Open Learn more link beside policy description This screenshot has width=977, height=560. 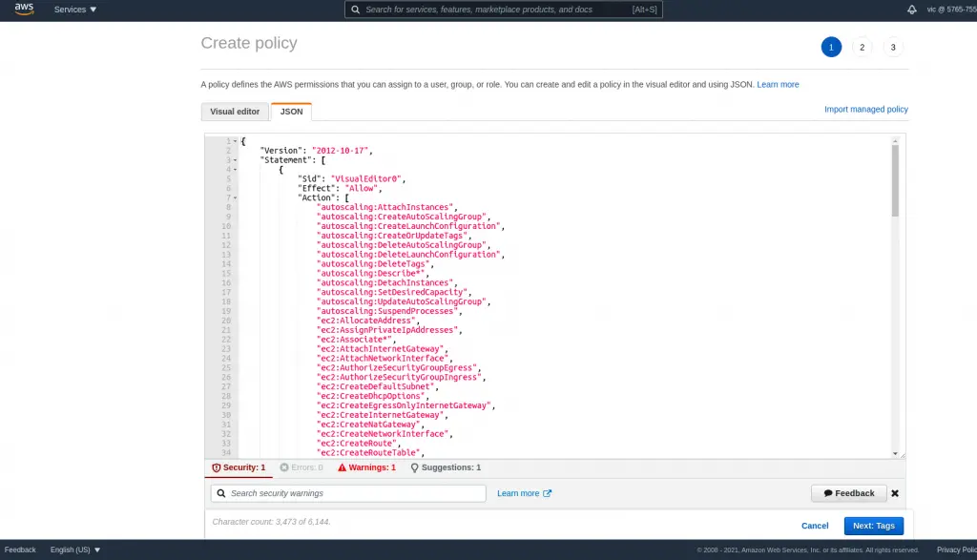[778, 84]
